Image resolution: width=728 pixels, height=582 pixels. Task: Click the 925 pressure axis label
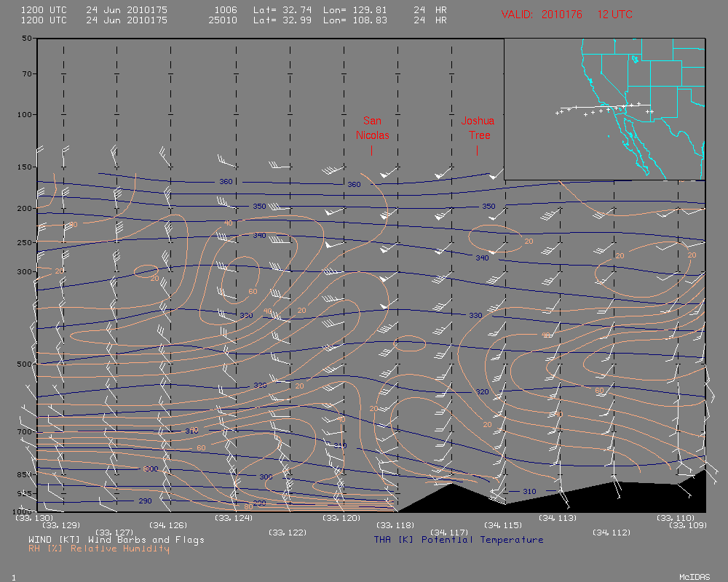click(x=25, y=493)
